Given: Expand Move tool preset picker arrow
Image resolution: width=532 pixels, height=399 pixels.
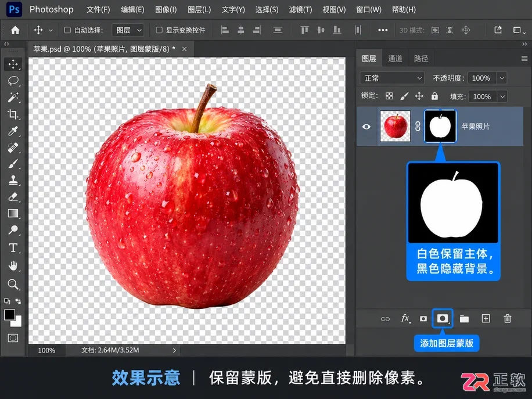Looking at the screenshot, I should point(51,30).
